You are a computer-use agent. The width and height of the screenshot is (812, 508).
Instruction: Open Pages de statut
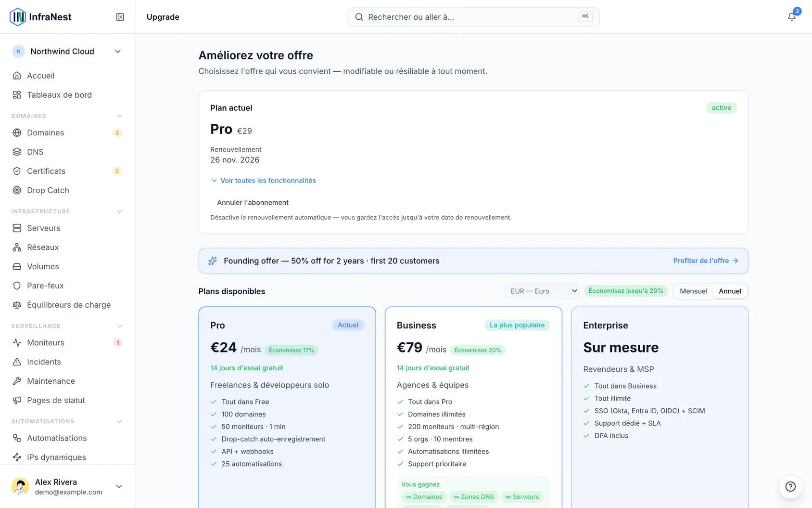pyautogui.click(x=67, y=400)
